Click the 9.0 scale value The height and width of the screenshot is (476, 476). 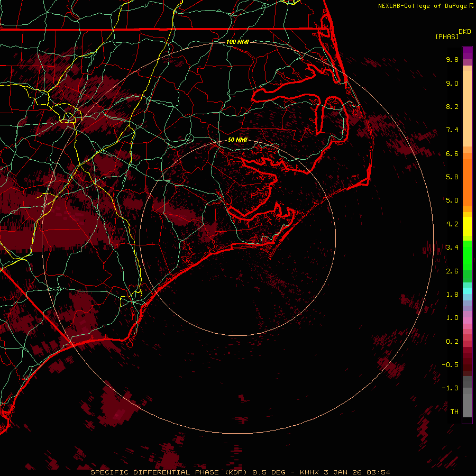click(452, 83)
